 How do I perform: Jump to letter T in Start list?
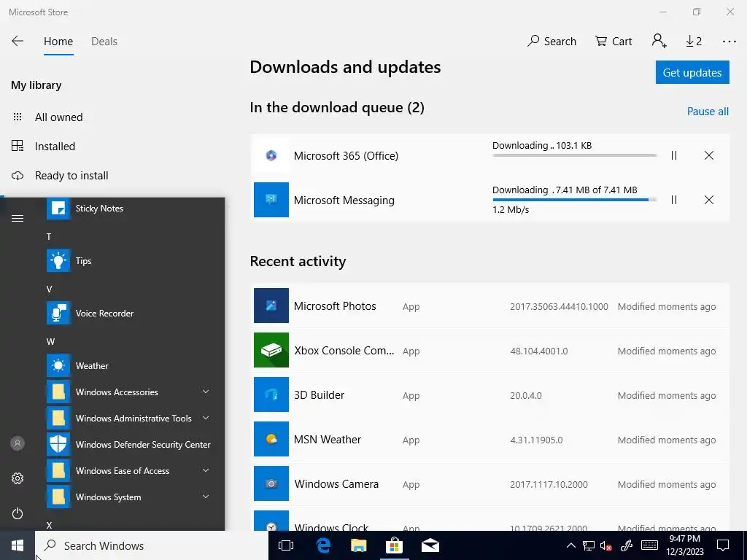click(49, 237)
